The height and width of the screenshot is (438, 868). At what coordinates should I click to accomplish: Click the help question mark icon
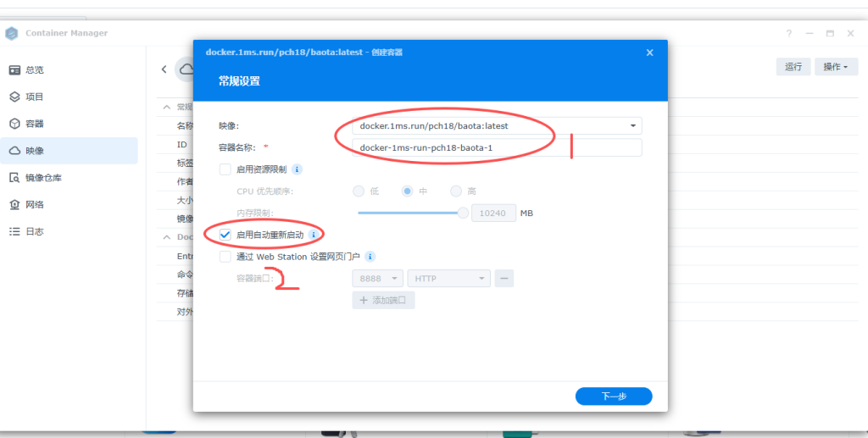click(x=789, y=34)
